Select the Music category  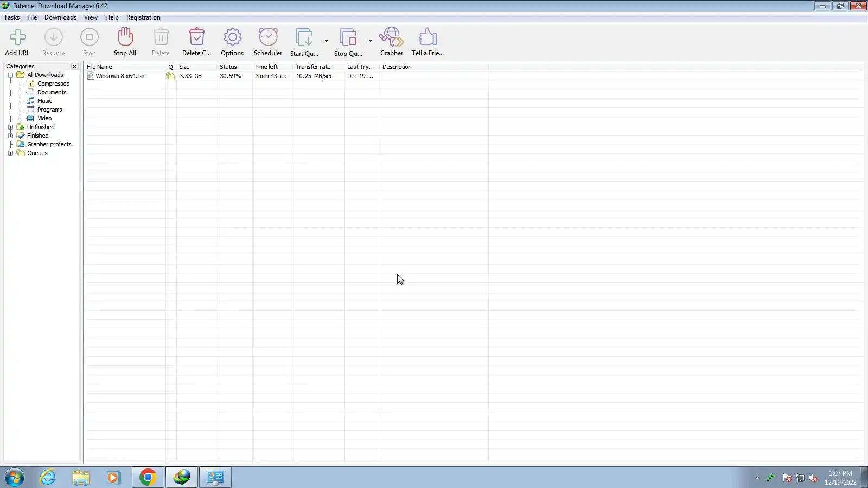point(44,101)
